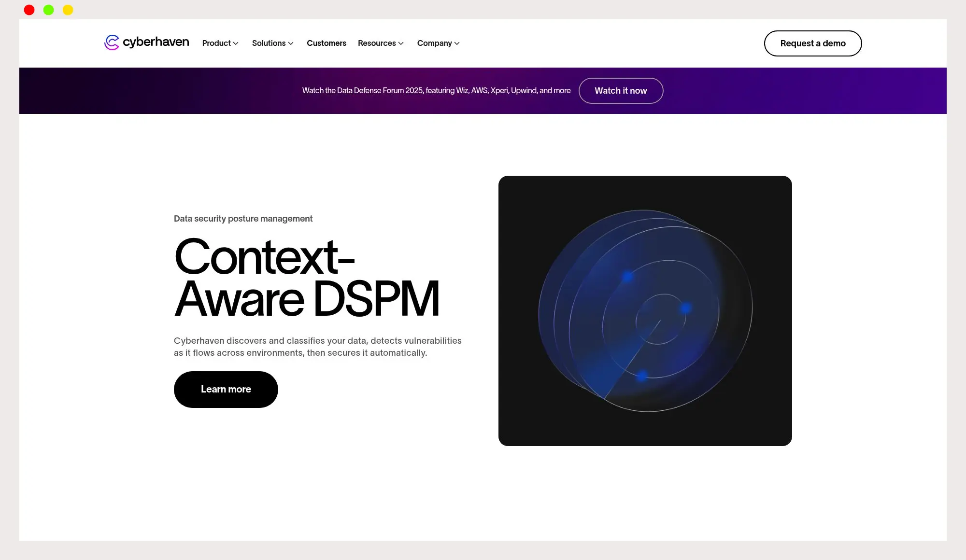Click the Watch it now button
The image size is (966, 560).
pos(621,91)
